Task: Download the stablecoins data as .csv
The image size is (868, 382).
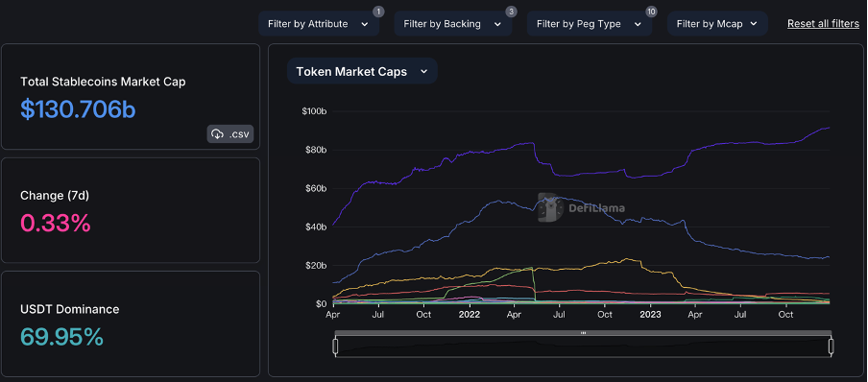Action: tap(230, 134)
